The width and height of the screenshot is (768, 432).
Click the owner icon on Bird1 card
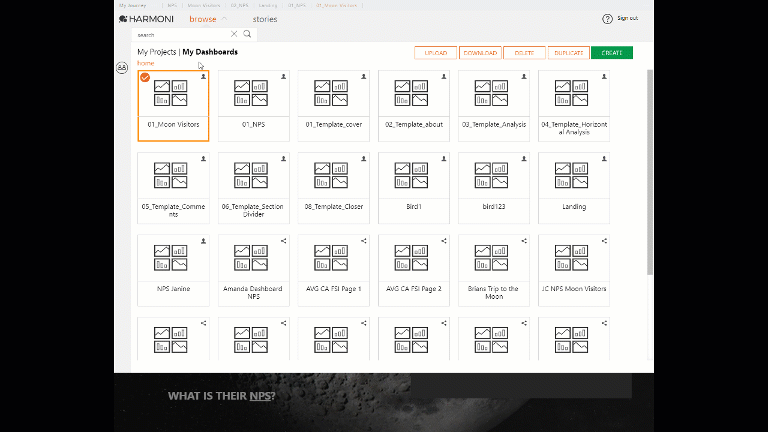(x=444, y=159)
